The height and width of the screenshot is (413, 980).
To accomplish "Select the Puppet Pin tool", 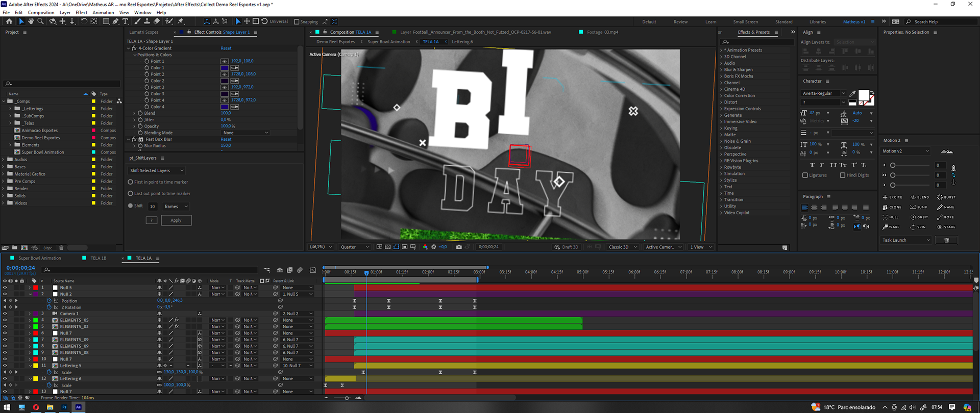I will coord(180,21).
